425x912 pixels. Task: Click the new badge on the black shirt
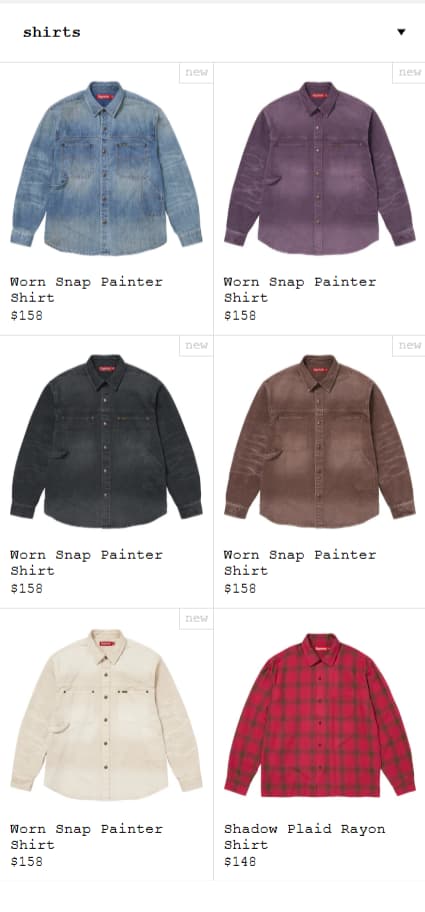point(196,345)
